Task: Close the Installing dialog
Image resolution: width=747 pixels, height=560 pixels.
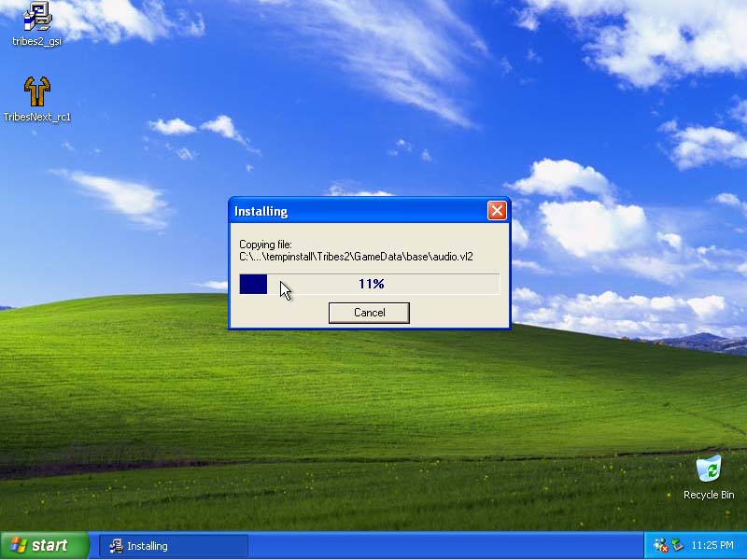Action: click(497, 211)
